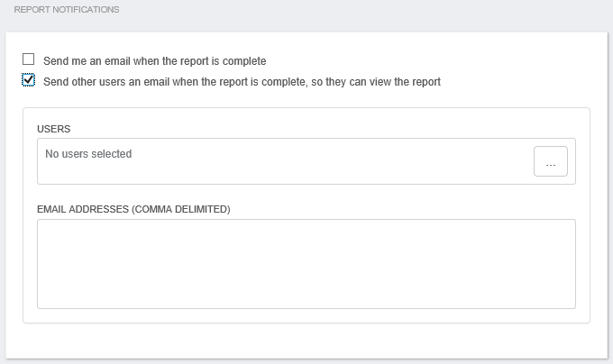Open the user picker with the ellipsis button
This screenshot has height=364, width=613.
(551, 161)
